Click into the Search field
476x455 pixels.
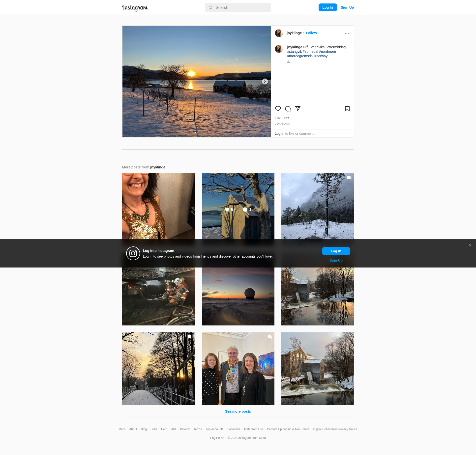point(238,7)
